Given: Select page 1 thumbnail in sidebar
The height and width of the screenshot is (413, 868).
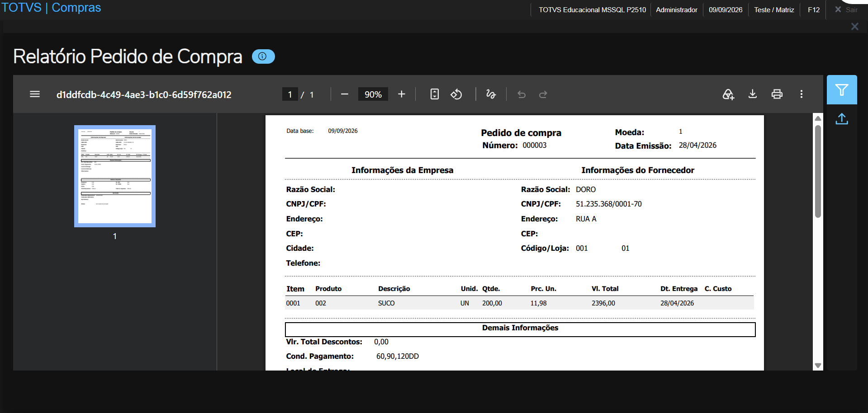Looking at the screenshot, I should point(115,176).
